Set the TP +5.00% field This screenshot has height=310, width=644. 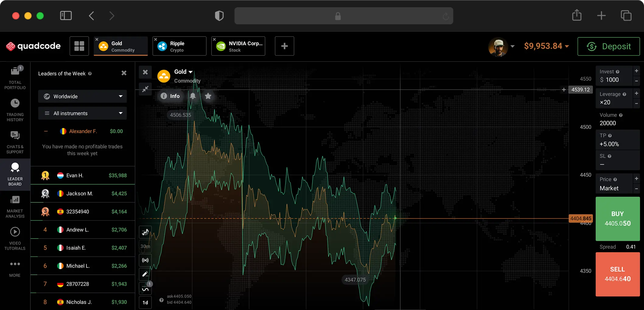618,140
